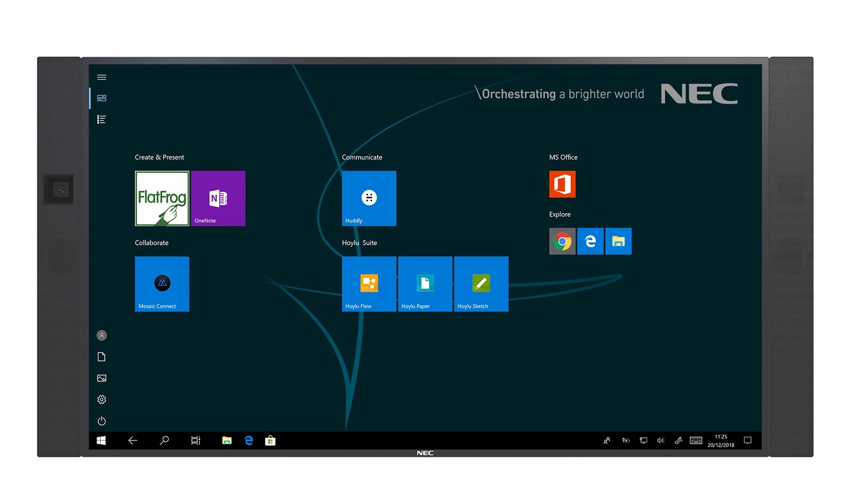Open the Huddly app tile
The width and height of the screenshot is (848, 504).
(369, 198)
